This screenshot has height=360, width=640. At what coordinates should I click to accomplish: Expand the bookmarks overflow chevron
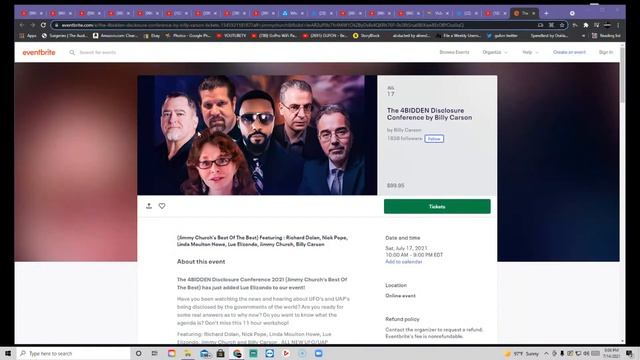583,36
